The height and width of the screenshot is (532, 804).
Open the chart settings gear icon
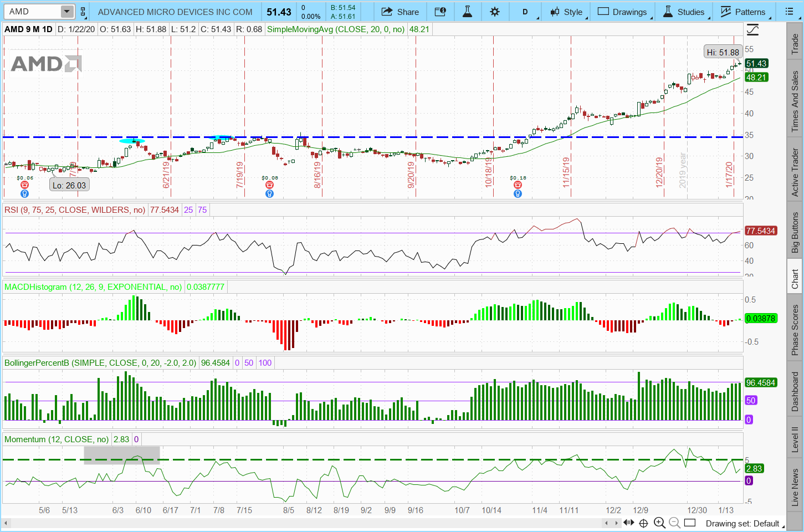(x=495, y=12)
